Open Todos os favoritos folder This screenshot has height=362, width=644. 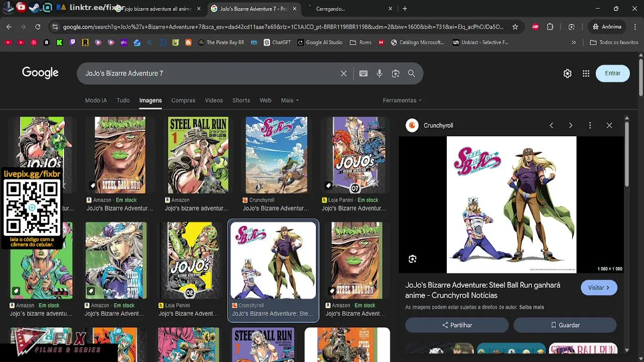point(614,43)
